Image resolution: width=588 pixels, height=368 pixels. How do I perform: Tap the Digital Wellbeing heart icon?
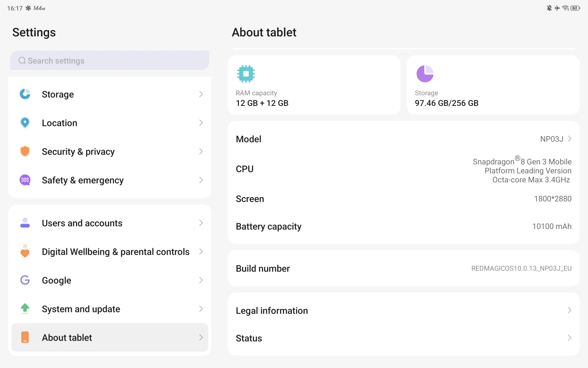25,251
